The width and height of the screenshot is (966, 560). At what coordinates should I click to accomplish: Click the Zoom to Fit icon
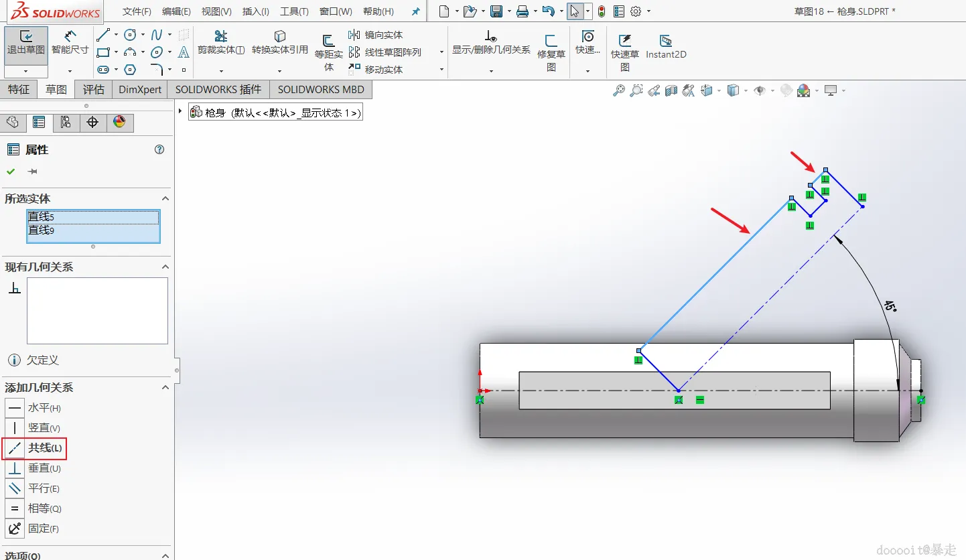(x=619, y=90)
